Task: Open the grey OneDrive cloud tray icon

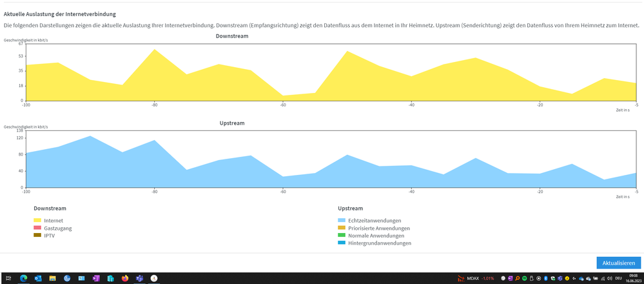Action: pos(589,279)
